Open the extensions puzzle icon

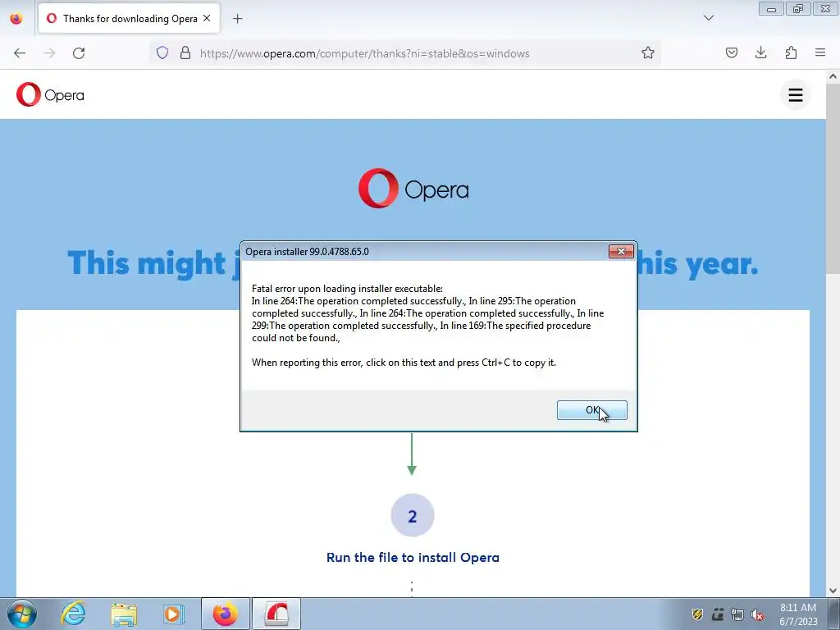click(791, 52)
